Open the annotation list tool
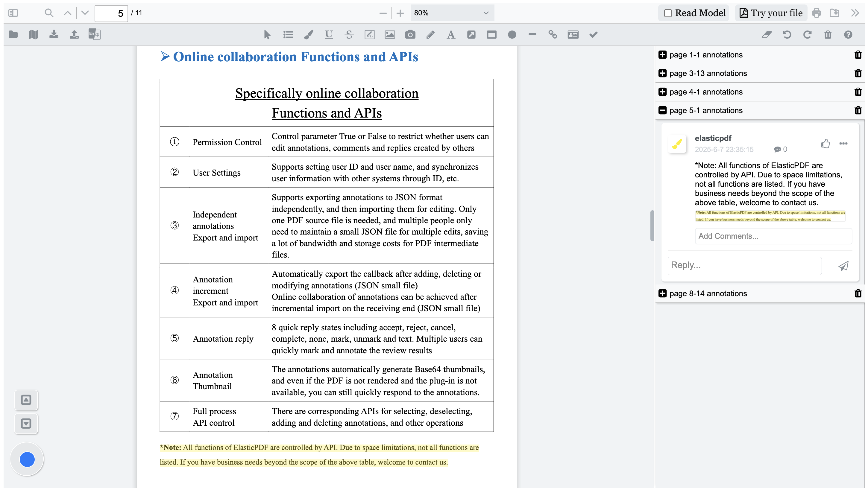868x490 pixels. pos(288,34)
